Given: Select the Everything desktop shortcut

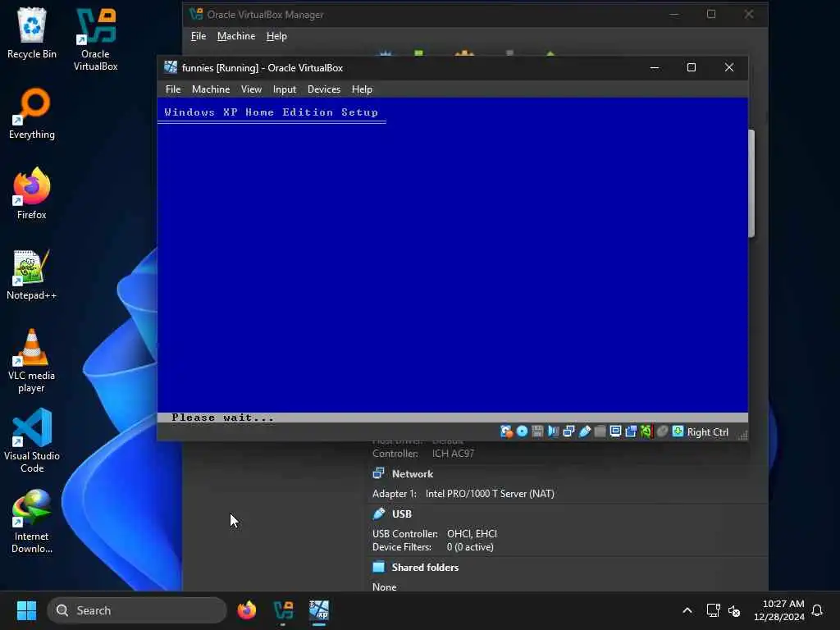Looking at the screenshot, I should pyautogui.click(x=32, y=113).
